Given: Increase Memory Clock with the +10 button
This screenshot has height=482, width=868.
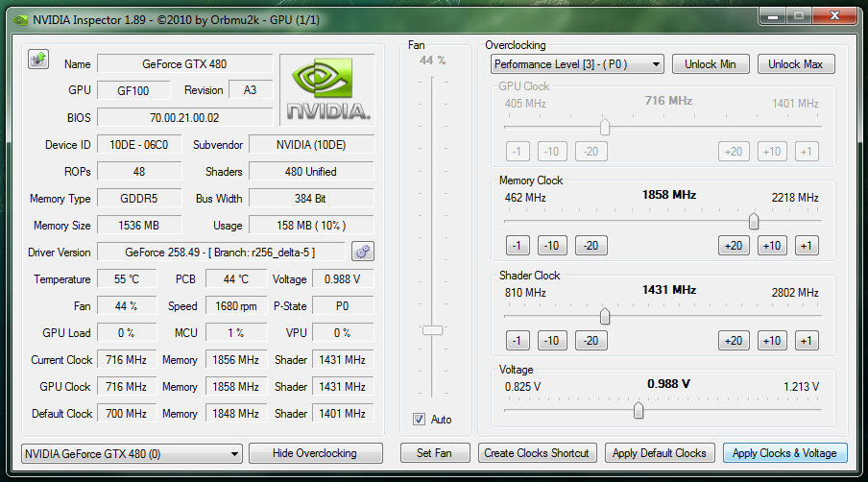Looking at the screenshot, I should (x=772, y=246).
